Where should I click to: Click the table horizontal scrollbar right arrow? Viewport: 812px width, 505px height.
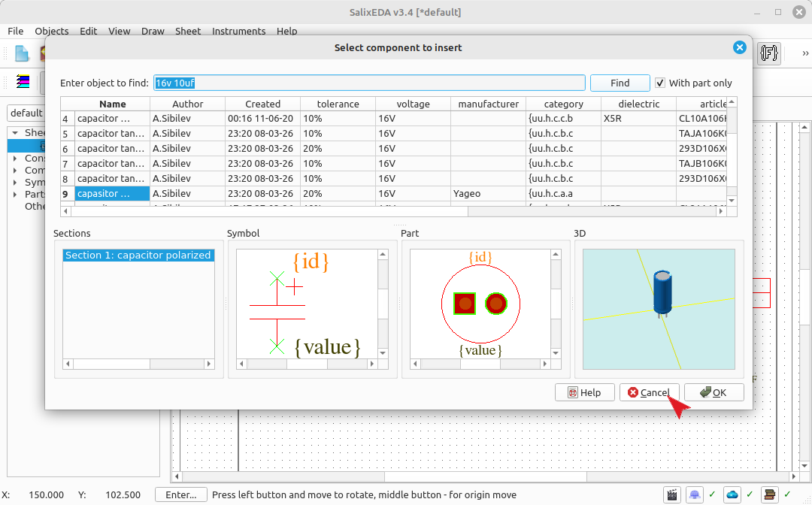pos(721,211)
